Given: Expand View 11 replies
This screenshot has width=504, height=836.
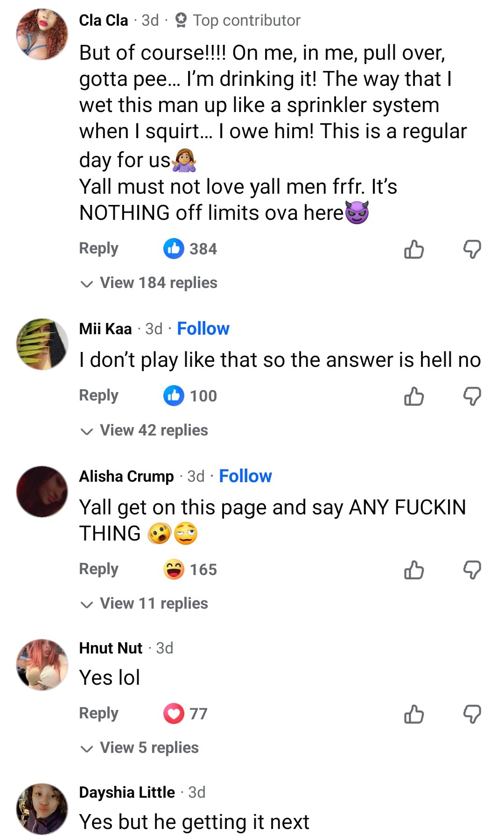Looking at the screenshot, I should pyautogui.click(x=144, y=604).
